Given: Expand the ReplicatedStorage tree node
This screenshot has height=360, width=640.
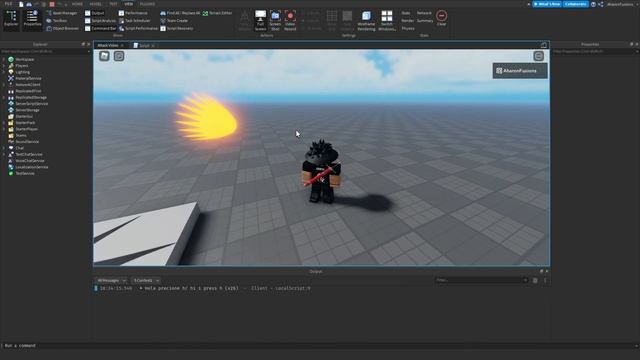Looking at the screenshot, I should tap(4, 98).
